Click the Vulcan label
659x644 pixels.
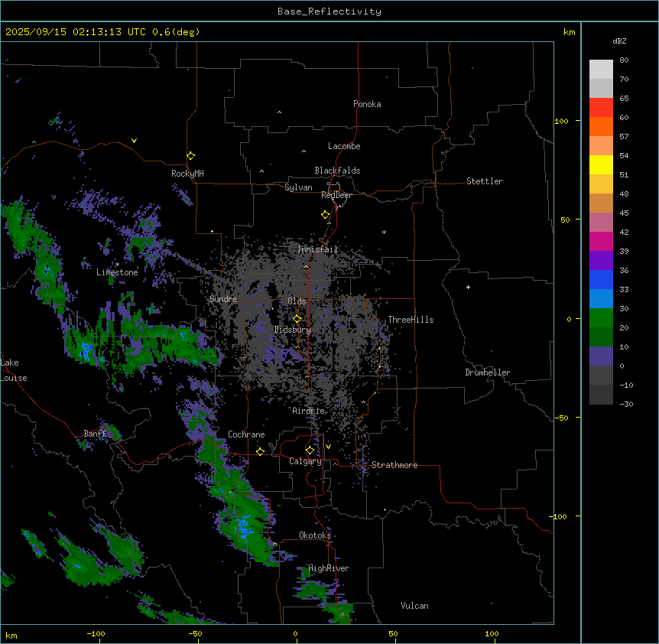click(415, 606)
